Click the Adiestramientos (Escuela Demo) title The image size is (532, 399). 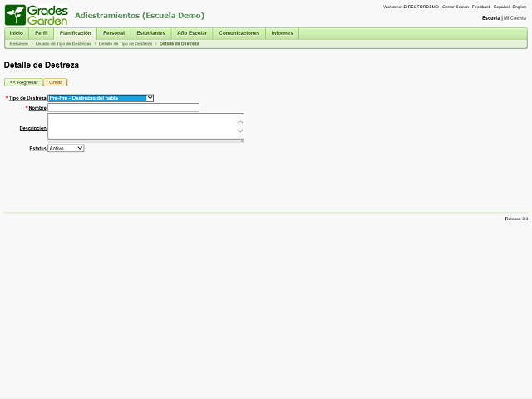[140, 16]
